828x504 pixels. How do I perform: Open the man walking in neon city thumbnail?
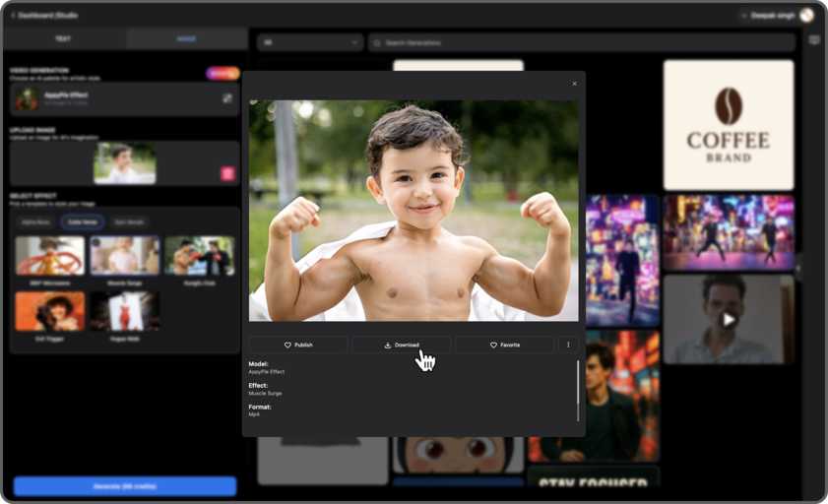point(622,260)
